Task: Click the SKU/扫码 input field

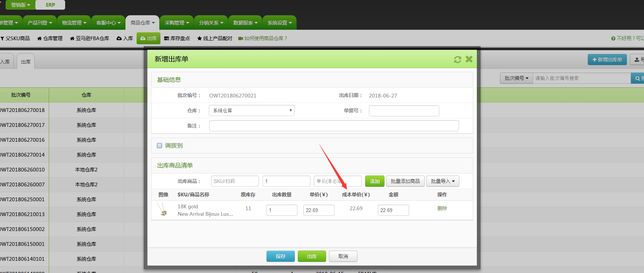Action: pyautogui.click(x=235, y=181)
